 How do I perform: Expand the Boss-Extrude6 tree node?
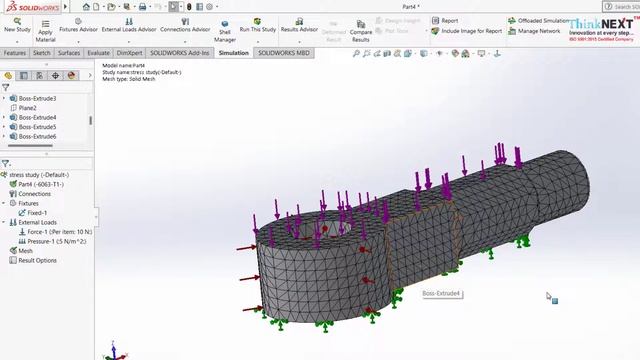(x=4, y=136)
